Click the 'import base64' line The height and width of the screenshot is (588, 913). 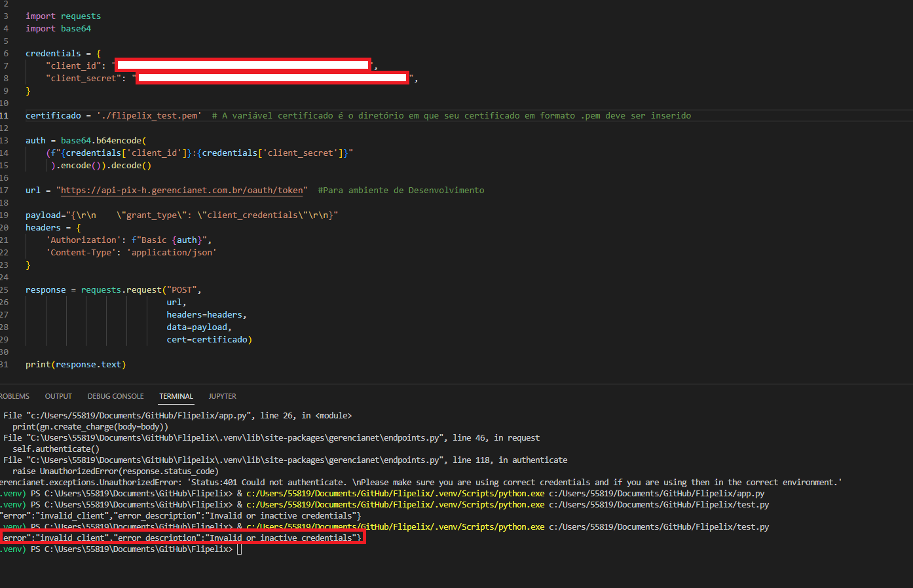[58, 29]
